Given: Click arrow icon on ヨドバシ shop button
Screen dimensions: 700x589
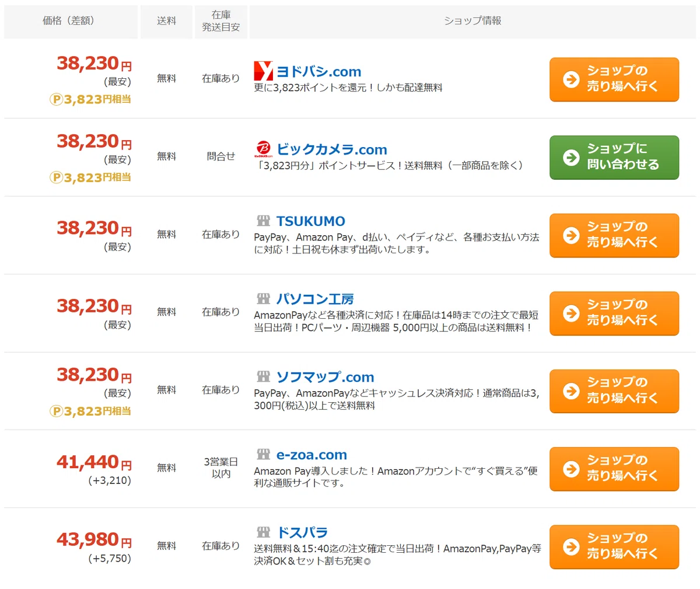Looking at the screenshot, I should [571, 79].
